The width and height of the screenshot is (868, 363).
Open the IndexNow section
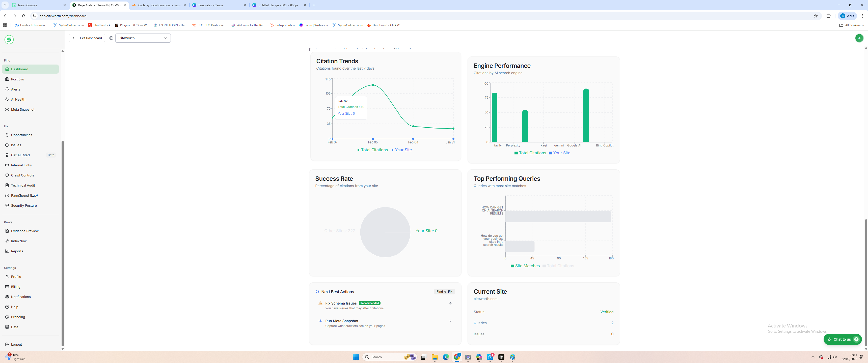point(19,241)
